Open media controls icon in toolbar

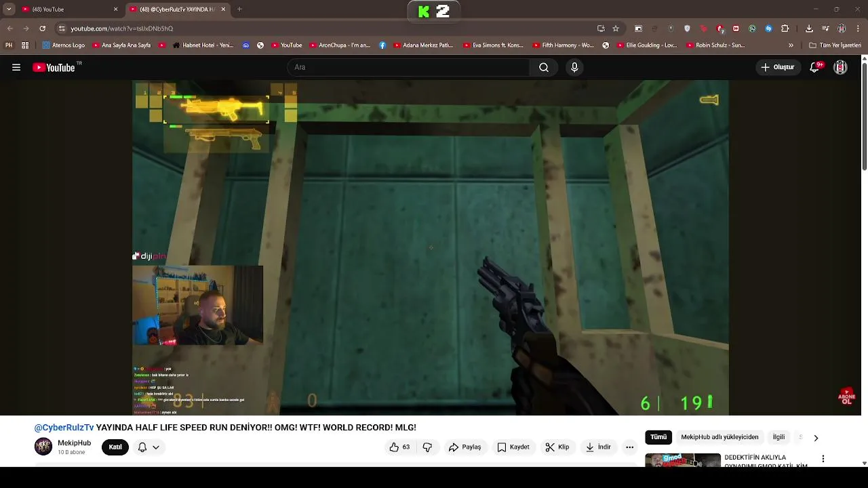tap(825, 28)
